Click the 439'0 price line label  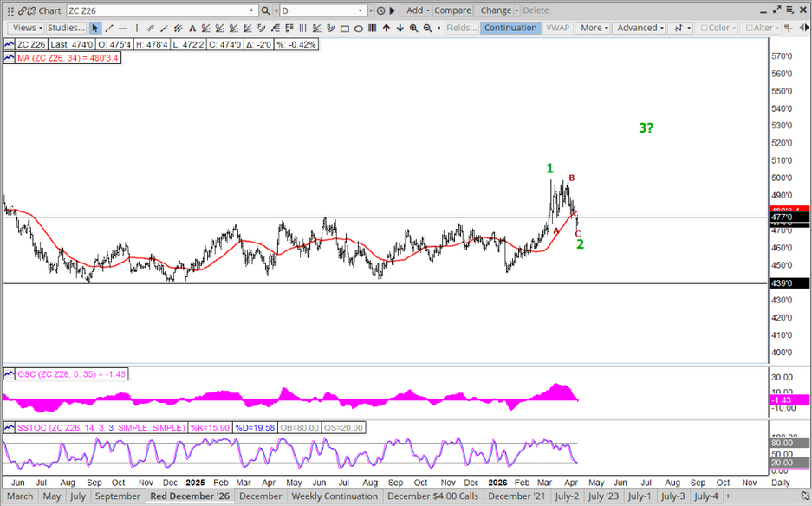tap(789, 283)
